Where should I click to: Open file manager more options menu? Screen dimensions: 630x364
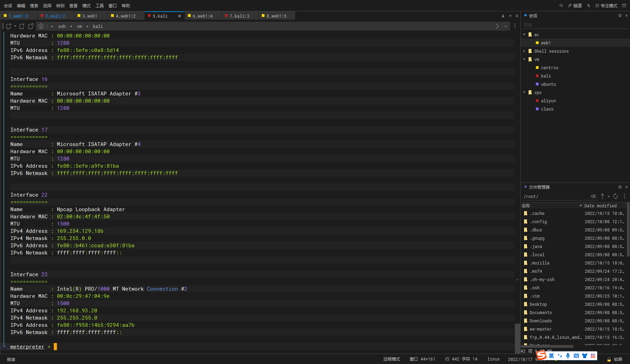(x=624, y=196)
